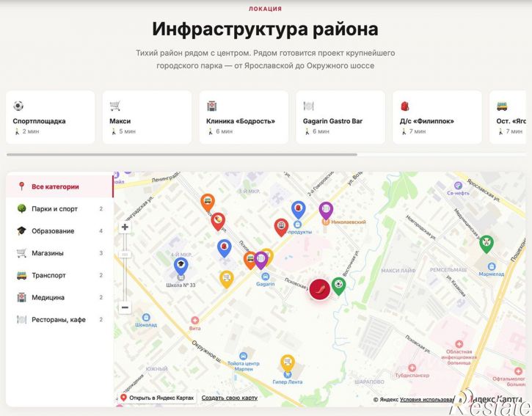Click the red chili pepper project marker
This screenshot has width=532, height=416.
320,289
